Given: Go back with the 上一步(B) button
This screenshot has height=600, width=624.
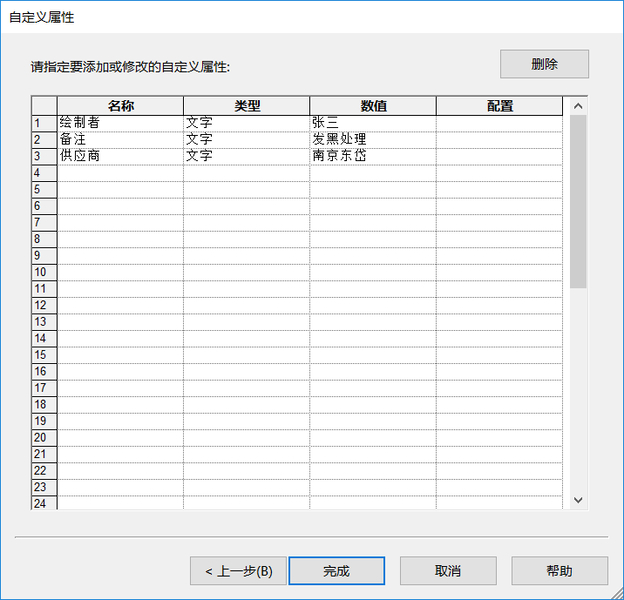Looking at the screenshot, I should pyautogui.click(x=238, y=571).
